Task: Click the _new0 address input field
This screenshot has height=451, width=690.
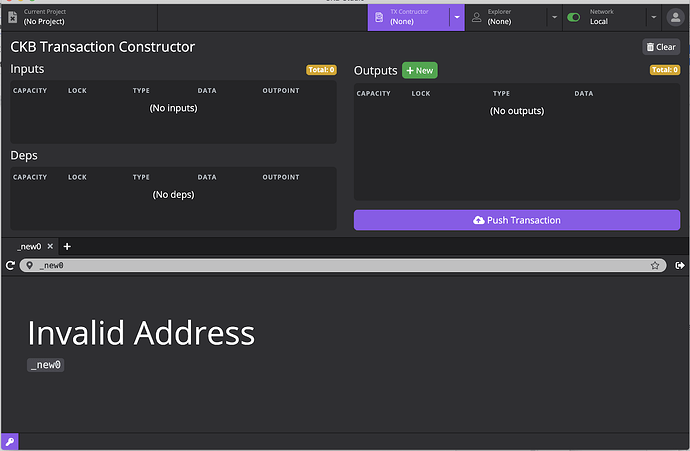Action: click(x=343, y=265)
